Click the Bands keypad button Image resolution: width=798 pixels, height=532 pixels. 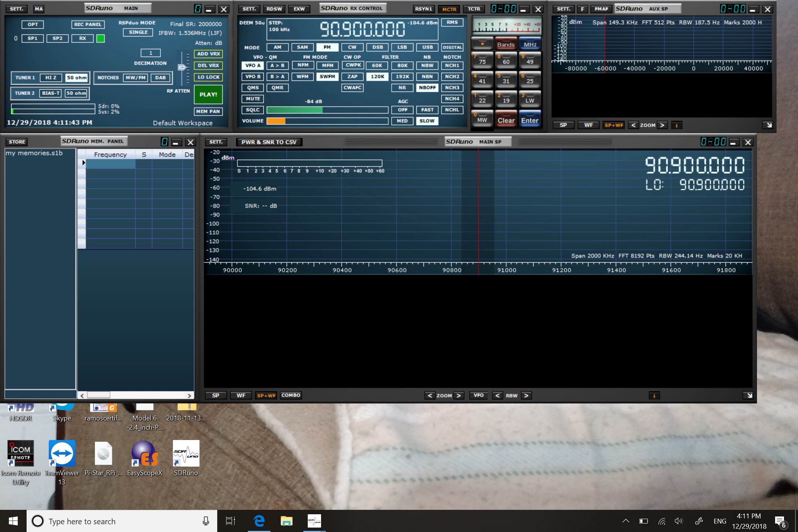pos(506,44)
